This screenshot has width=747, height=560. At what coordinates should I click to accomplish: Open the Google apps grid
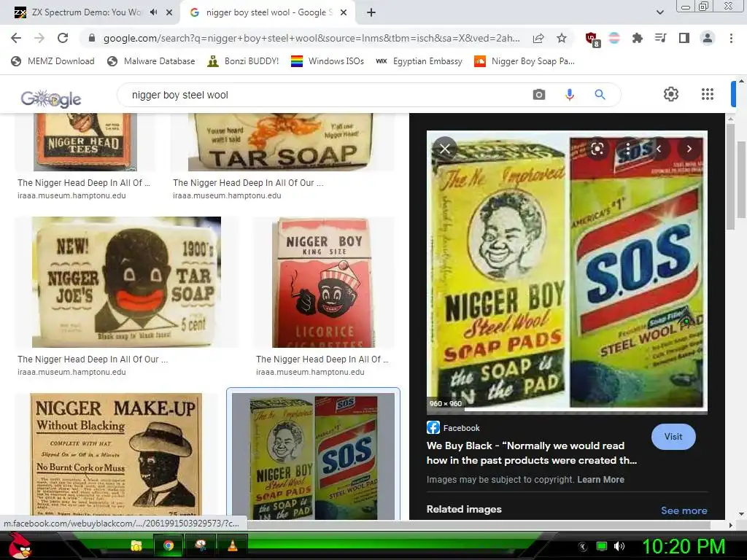pyautogui.click(x=708, y=94)
